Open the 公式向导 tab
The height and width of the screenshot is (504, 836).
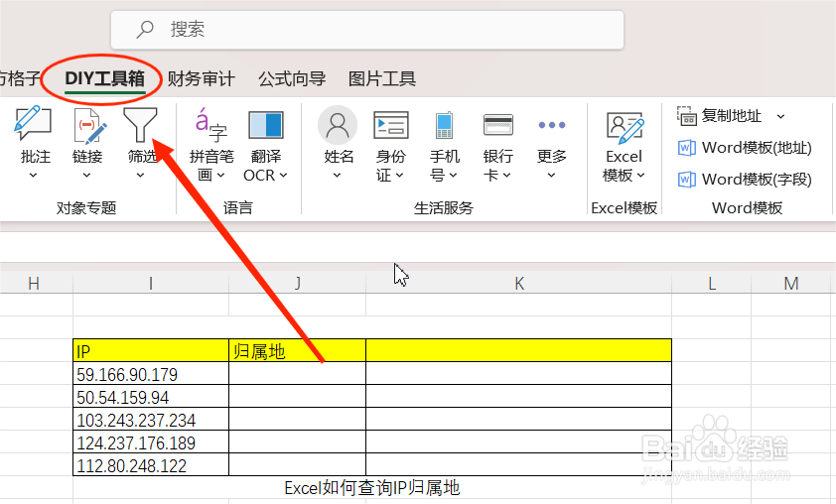292,78
